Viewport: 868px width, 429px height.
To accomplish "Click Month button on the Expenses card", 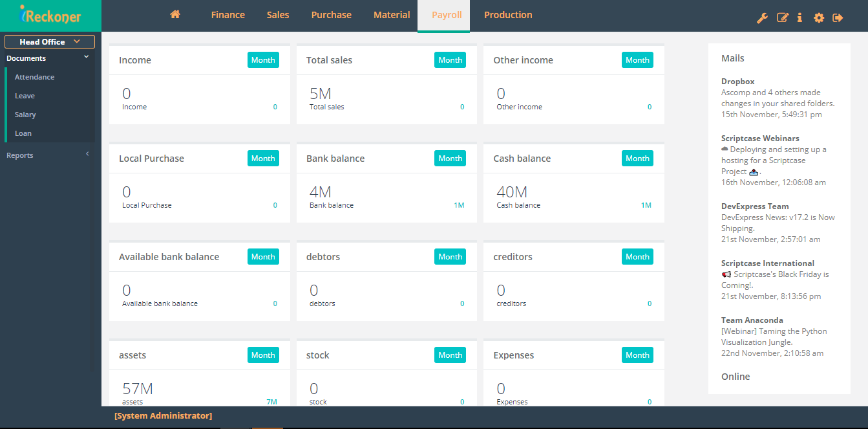I will point(637,355).
